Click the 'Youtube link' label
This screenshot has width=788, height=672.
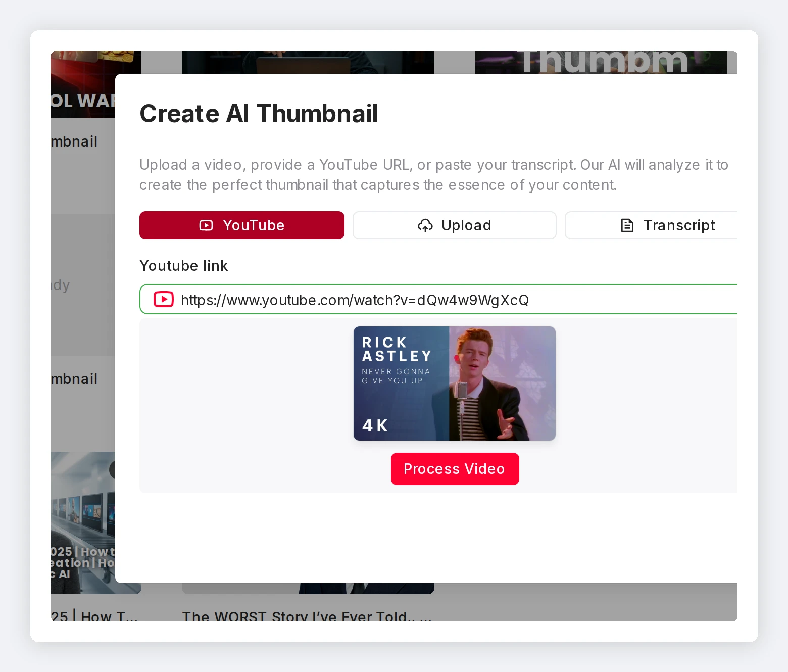(x=184, y=266)
